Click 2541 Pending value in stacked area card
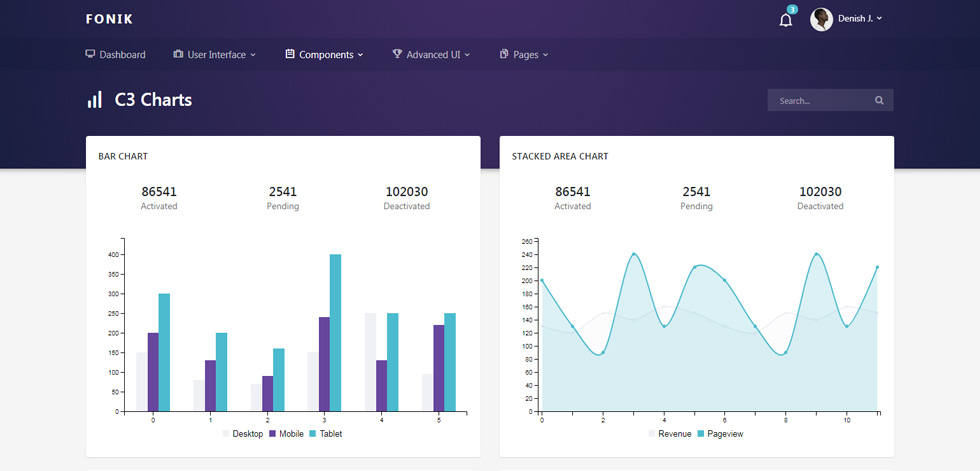This screenshot has width=980, height=471. coord(696,192)
